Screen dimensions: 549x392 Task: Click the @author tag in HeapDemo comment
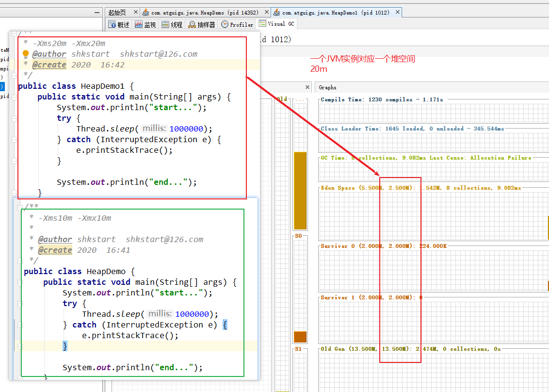55,239
